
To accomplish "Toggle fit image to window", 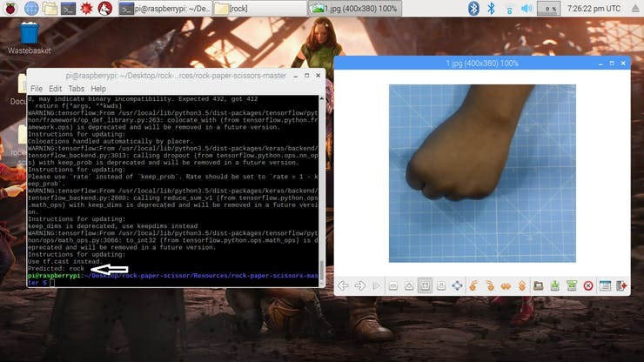I will [425, 285].
